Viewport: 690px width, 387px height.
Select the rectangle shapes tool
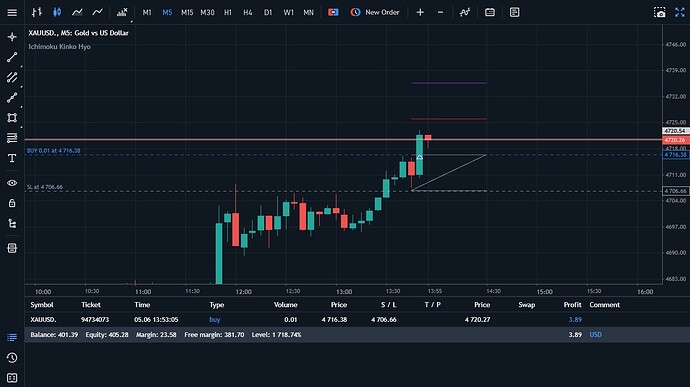tap(12, 118)
